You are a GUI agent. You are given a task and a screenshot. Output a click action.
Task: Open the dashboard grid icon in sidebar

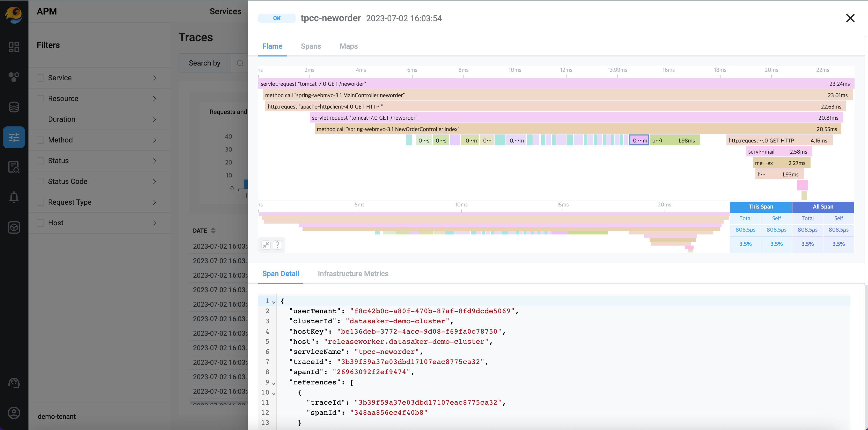(x=14, y=47)
